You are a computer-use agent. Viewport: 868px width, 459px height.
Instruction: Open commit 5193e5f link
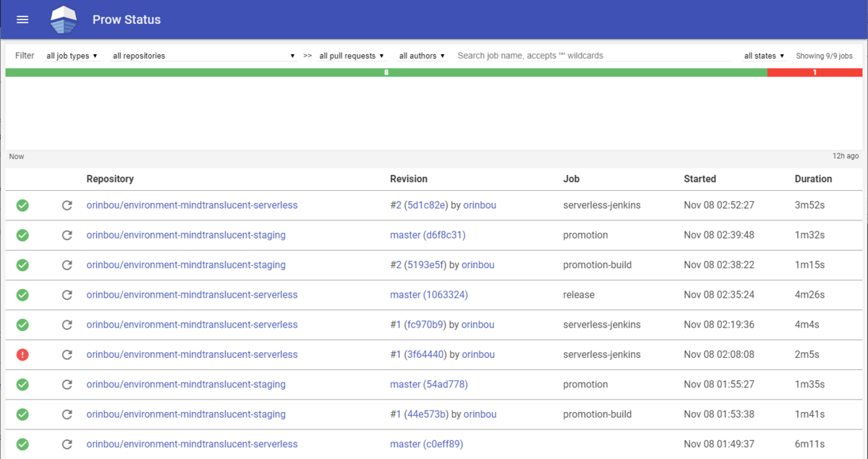426,265
